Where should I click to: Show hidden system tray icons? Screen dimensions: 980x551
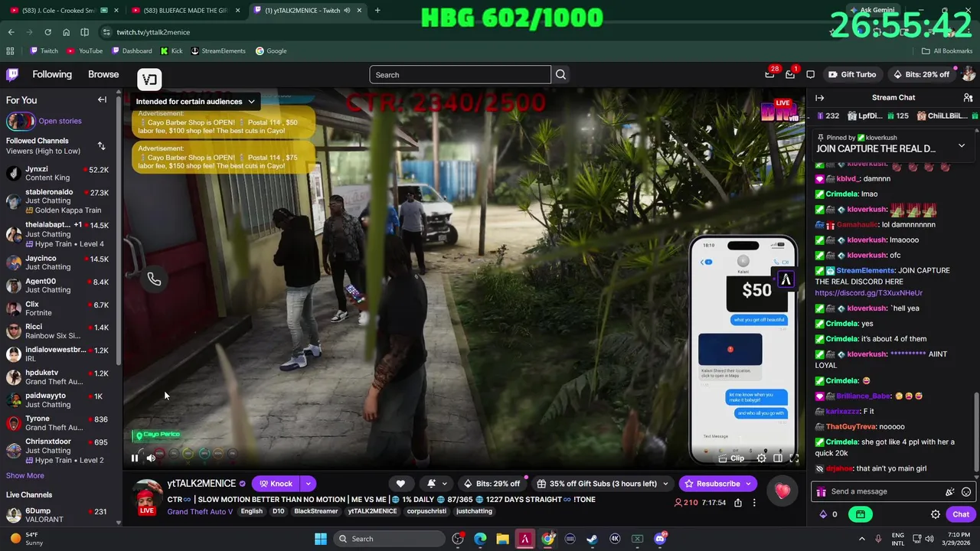pos(861,539)
